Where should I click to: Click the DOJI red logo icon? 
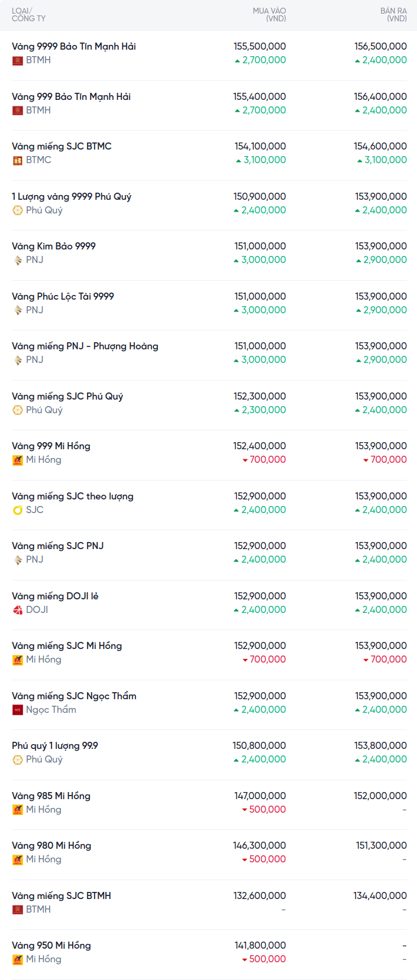tap(18, 610)
